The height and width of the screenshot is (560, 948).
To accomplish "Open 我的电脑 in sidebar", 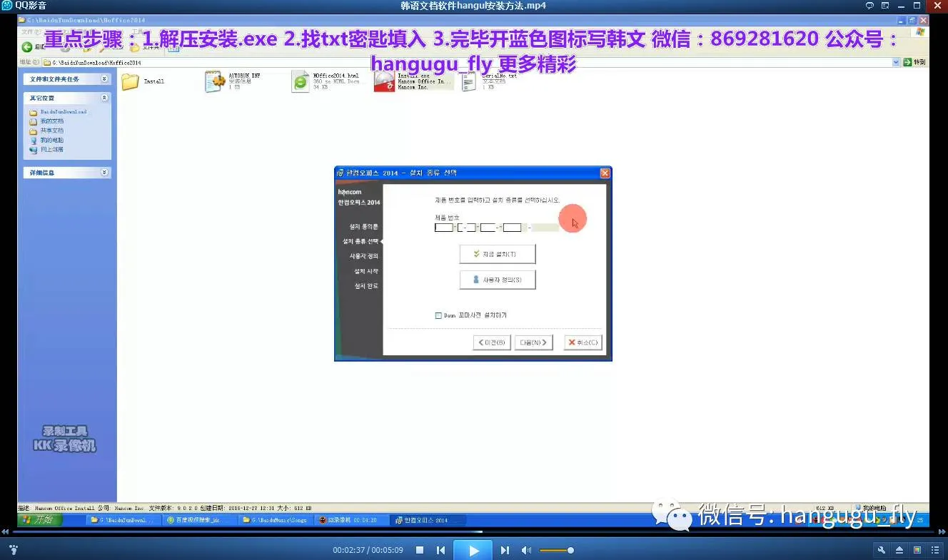I will (x=51, y=141).
